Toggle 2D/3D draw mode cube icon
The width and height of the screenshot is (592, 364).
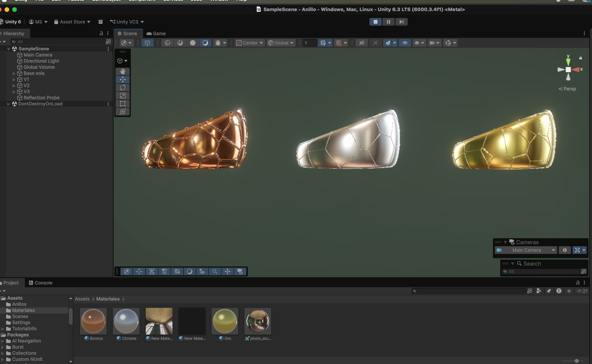[x=147, y=43]
